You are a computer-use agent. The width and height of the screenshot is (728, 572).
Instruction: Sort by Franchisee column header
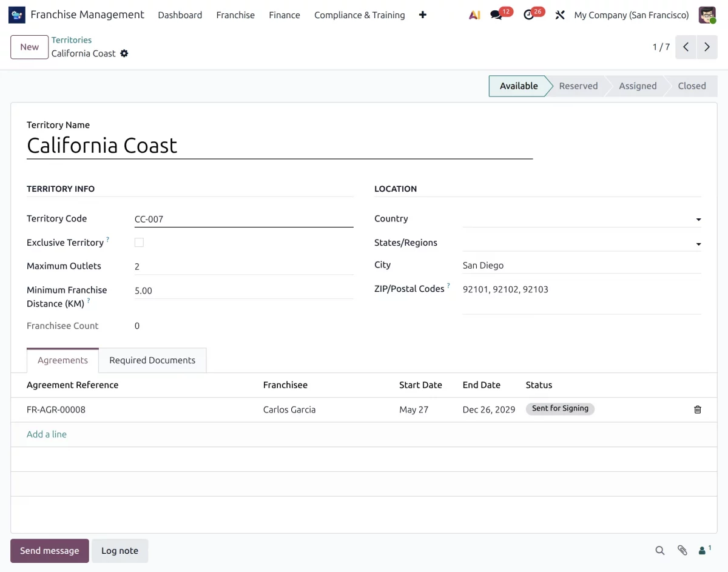click(285, 385)
